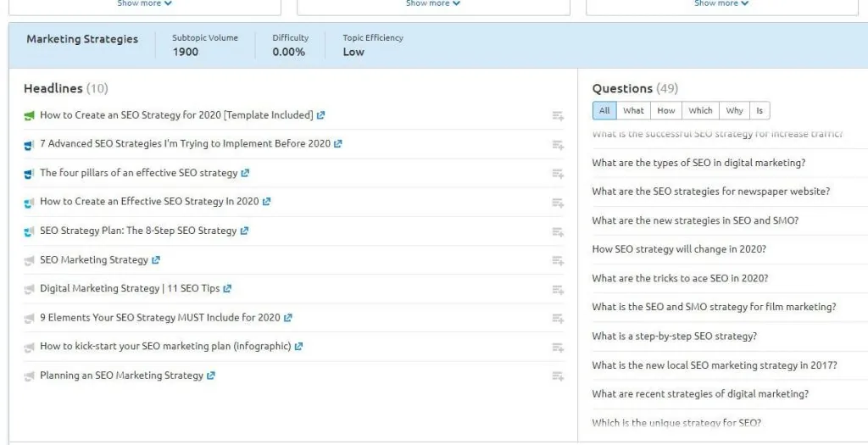Click the Headlines (10) section heading
This screenshot has height=445, width=868.
[66, 88]
